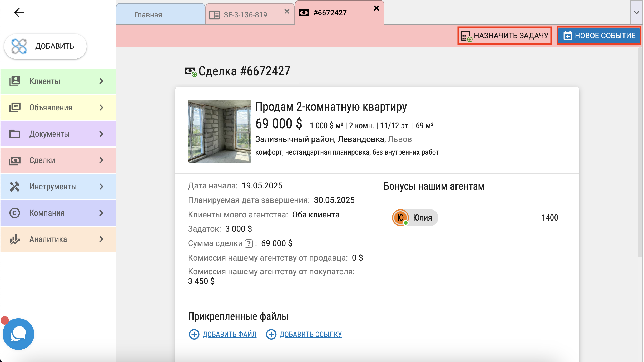644x362 pixels.
Task: Click the deal icon beside Сделка #6672427
Action: pos(191,72)
